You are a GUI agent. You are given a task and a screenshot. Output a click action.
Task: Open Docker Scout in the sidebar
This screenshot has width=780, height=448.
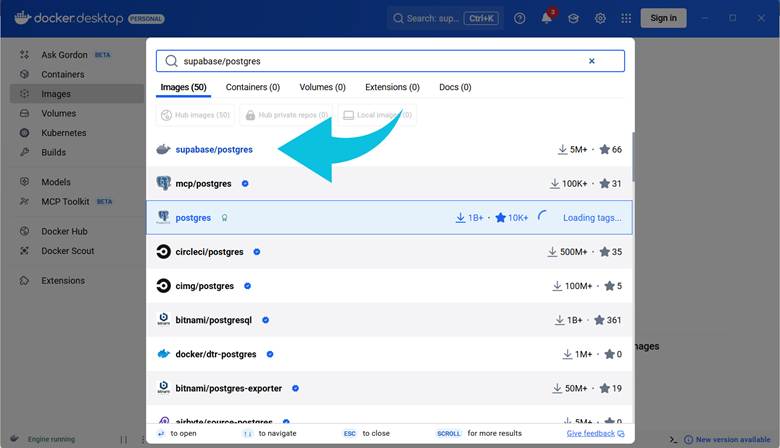(x=68, y=251)
